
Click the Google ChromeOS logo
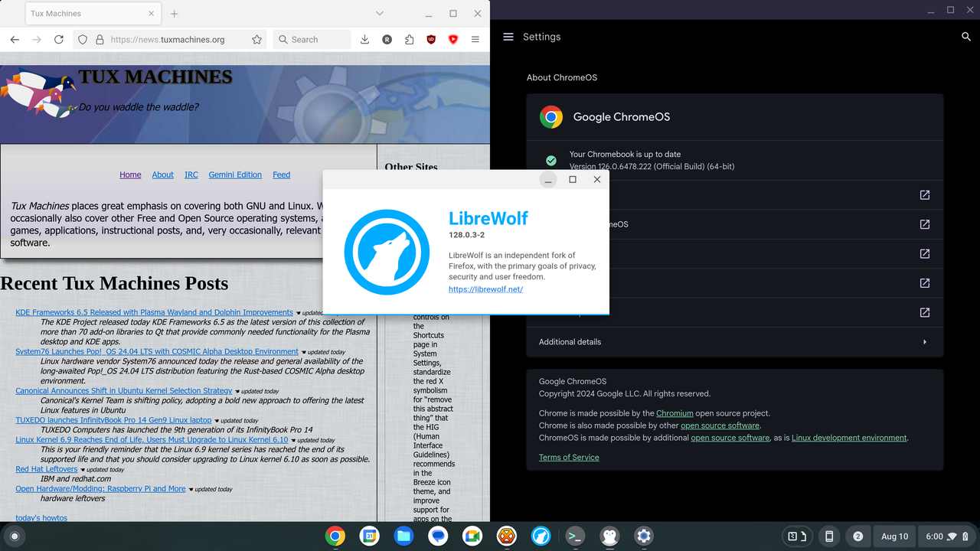[x=550, y=117]
